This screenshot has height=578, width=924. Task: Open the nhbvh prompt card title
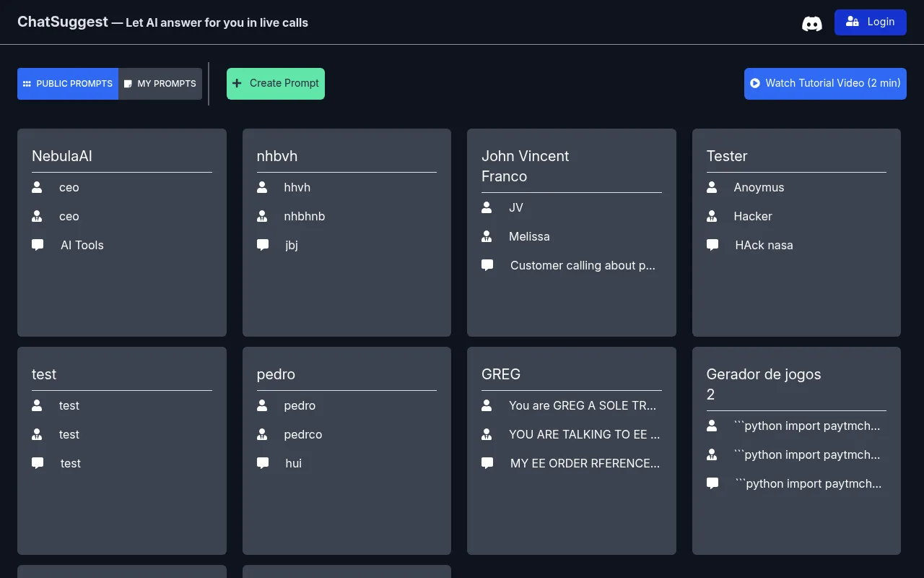(x=277, y=156)
